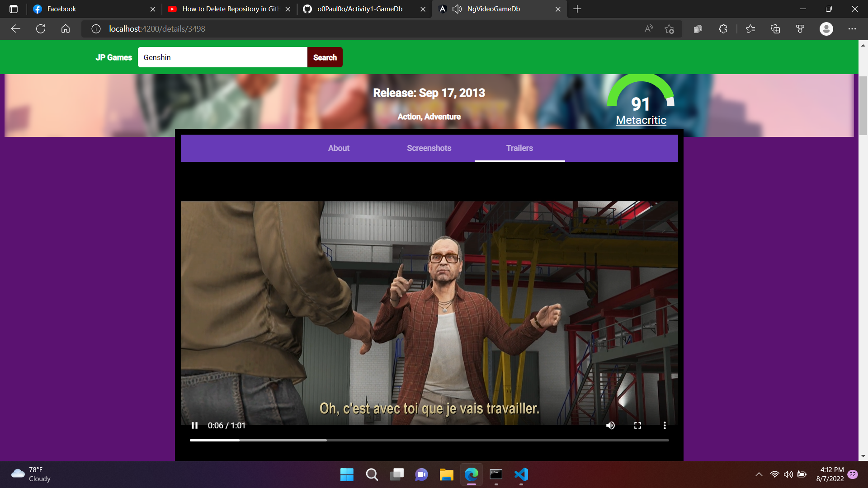This screenshot has height=488, width=868.
Task: Go to the browser home page
Action: 66,29
